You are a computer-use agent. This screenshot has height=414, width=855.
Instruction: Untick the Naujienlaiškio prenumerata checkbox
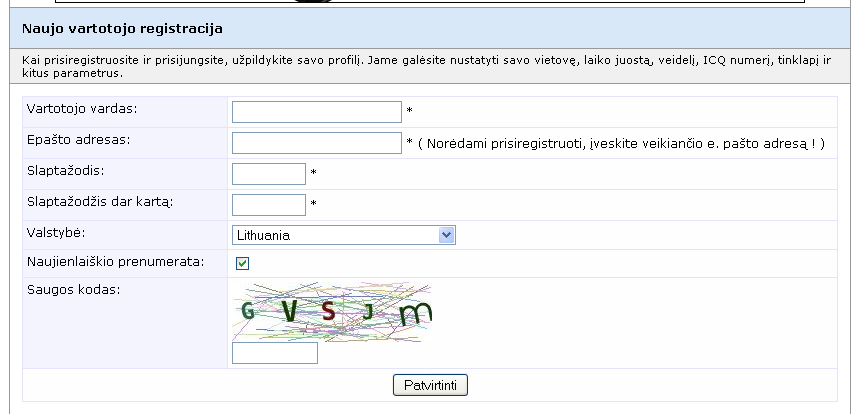[x=242, y=263]
